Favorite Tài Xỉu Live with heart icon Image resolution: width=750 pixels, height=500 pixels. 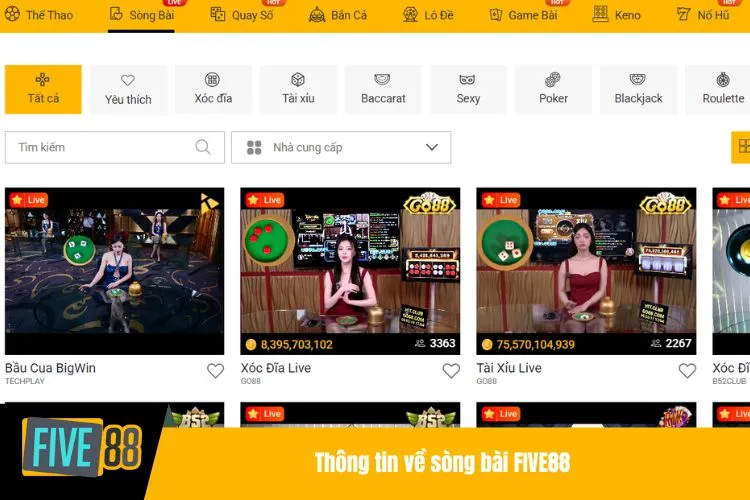(x=687, y=370)
